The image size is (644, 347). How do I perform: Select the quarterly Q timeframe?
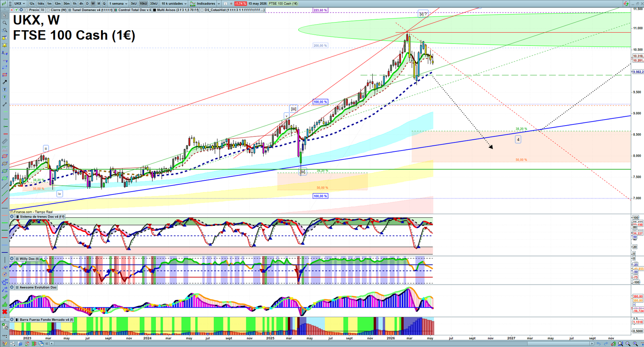(104, 4)
